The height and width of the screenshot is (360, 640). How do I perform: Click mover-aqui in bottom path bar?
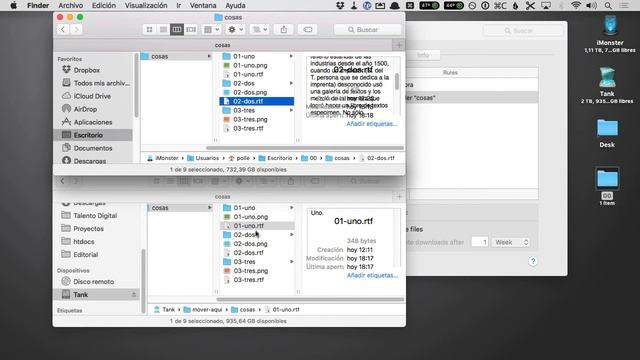click(x=203, y=309)
